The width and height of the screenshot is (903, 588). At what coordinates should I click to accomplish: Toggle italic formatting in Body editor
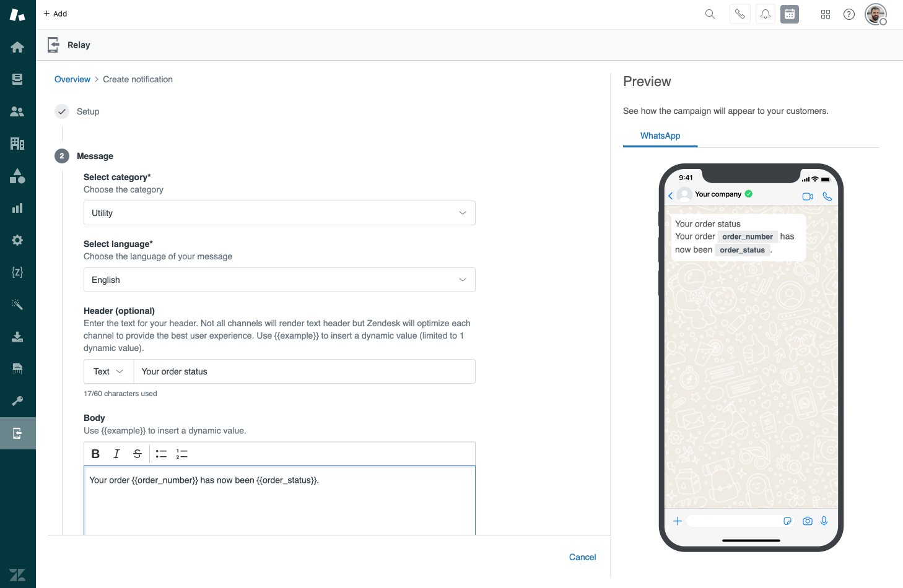click(116, 454)
